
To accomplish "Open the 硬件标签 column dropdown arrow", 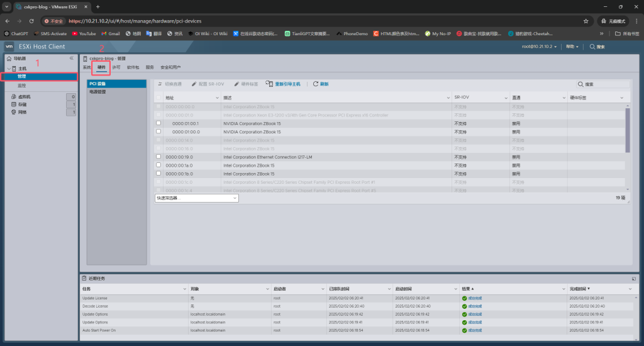I will (622, 98).
